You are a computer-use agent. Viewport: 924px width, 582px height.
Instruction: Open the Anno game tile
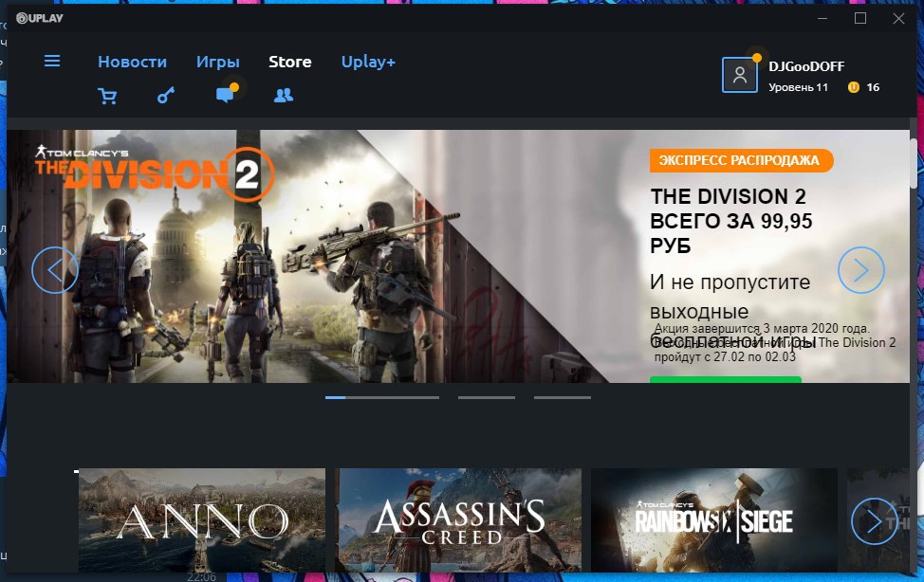point(202,519)
